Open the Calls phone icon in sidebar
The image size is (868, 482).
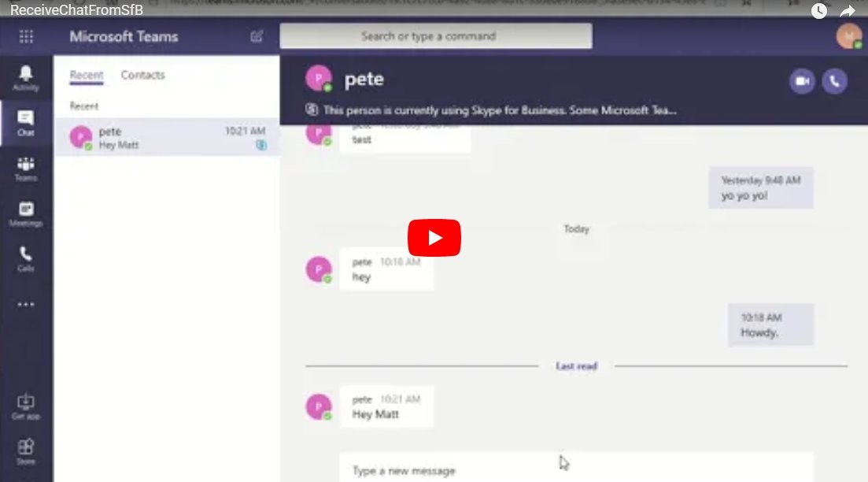coord(26,258)
